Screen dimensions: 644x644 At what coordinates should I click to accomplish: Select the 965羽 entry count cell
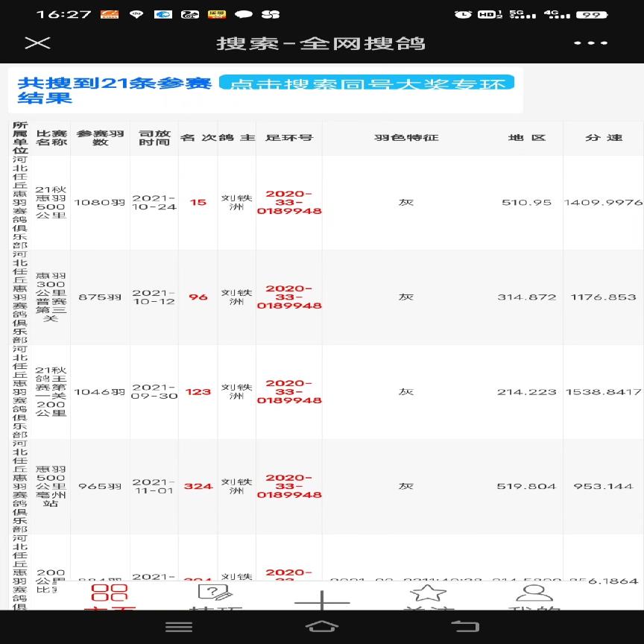100,486
